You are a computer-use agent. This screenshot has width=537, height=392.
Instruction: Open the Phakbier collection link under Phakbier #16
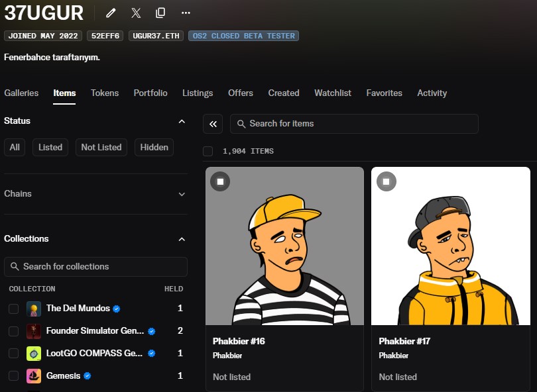click(227, 356)
